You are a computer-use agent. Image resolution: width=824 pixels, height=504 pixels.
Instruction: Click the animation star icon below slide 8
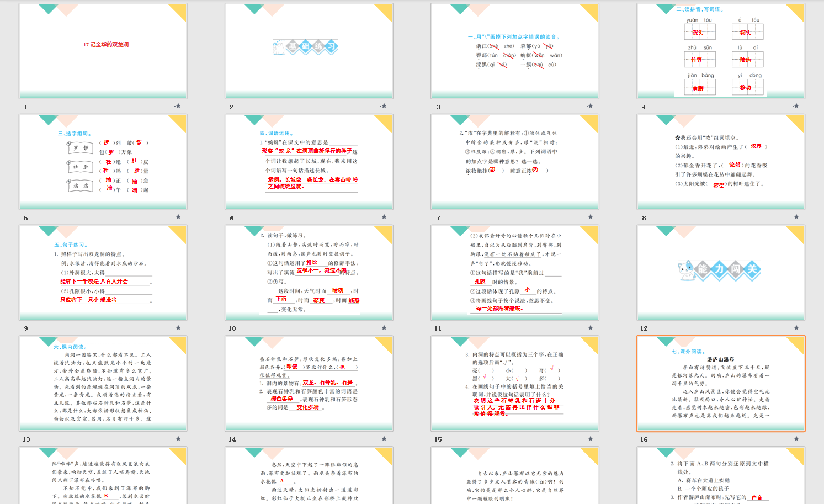pos(795,216)
